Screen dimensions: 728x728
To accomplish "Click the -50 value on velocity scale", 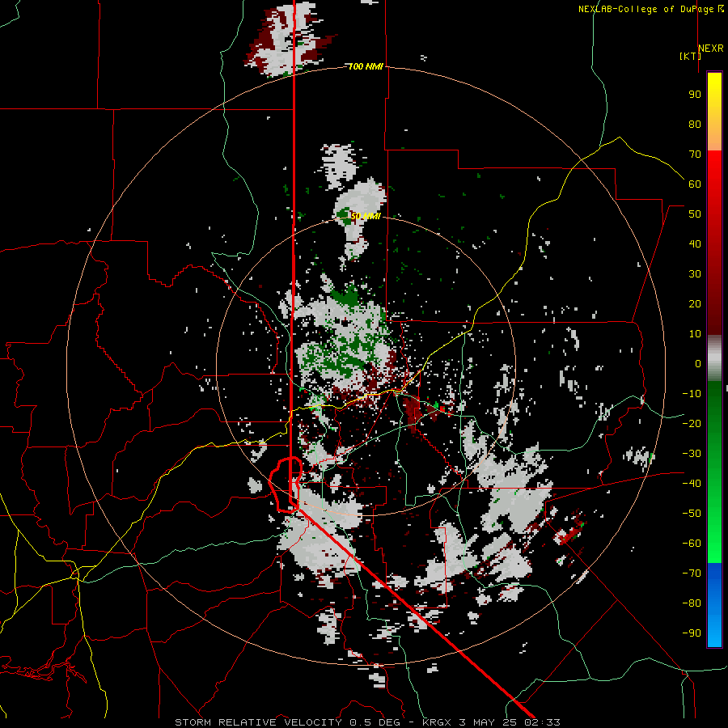I will coord(692,514).
